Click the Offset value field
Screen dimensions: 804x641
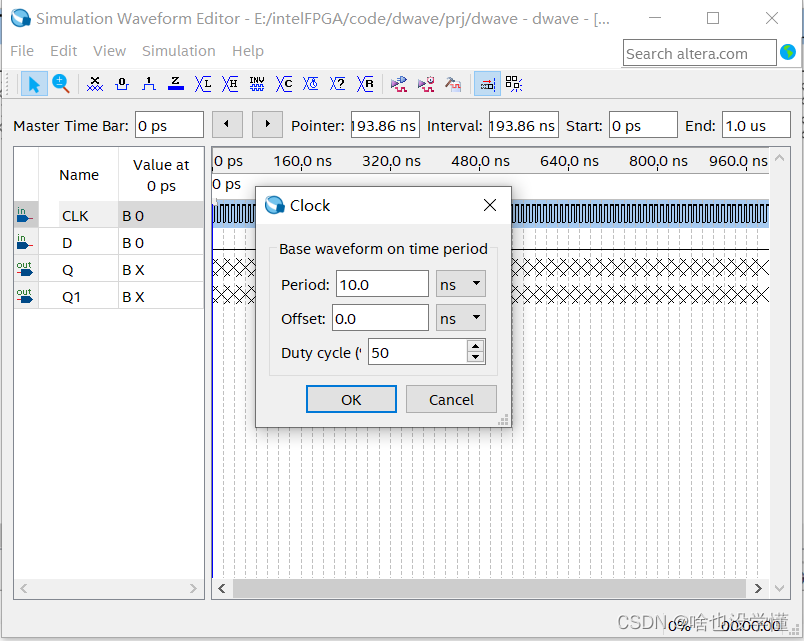tap(380, 318)
